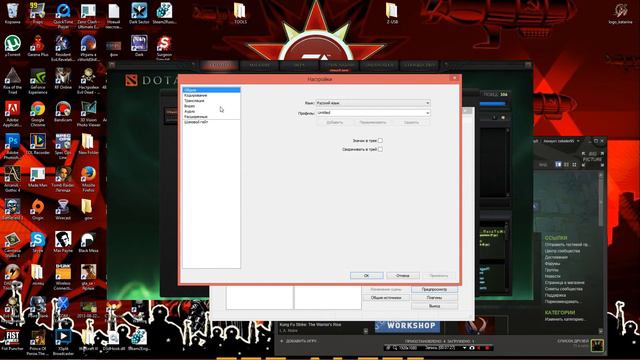
Task: Open the Профиль Untitled combo box
Action: pos(373,113)
